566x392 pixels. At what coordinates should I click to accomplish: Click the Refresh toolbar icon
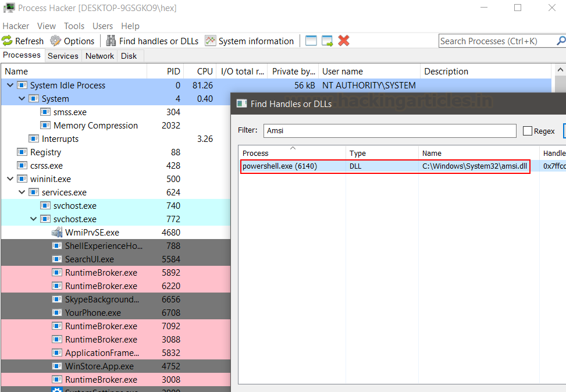7,41
